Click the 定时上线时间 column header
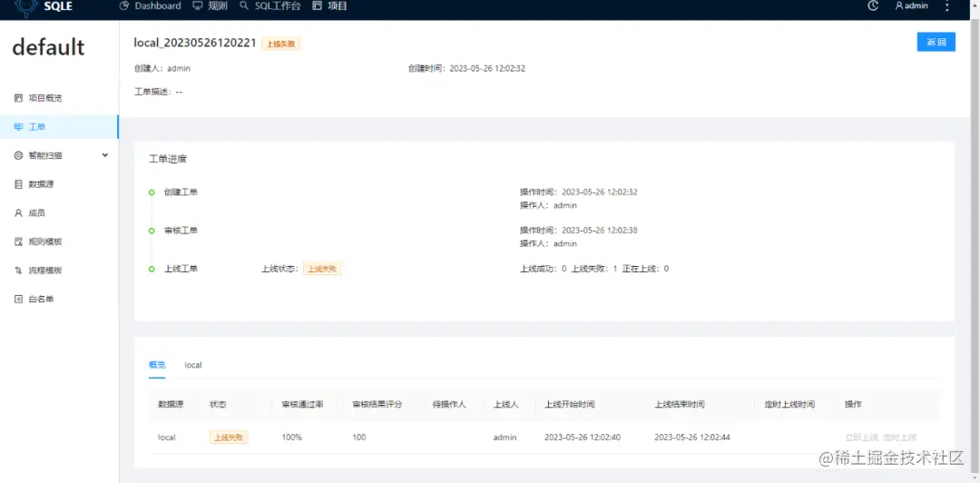The image size is (980, 483). coord(789,404)
